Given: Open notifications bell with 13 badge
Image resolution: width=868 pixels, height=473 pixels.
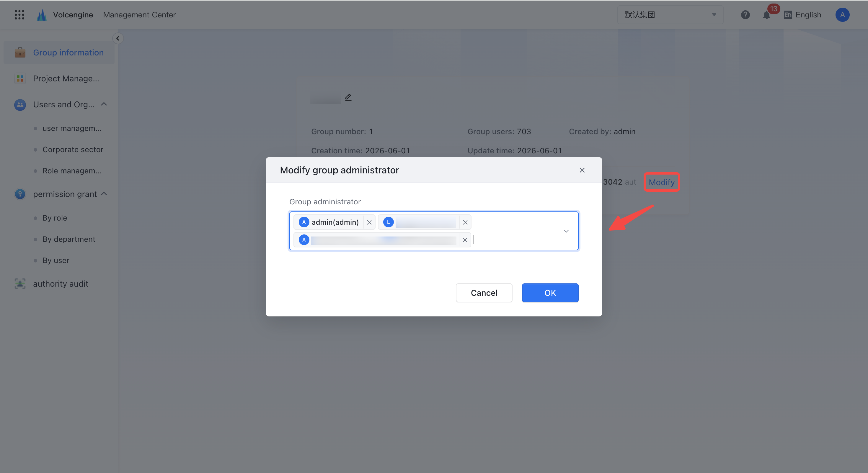Looking at the screenshot, I should [x=766, y=15].
